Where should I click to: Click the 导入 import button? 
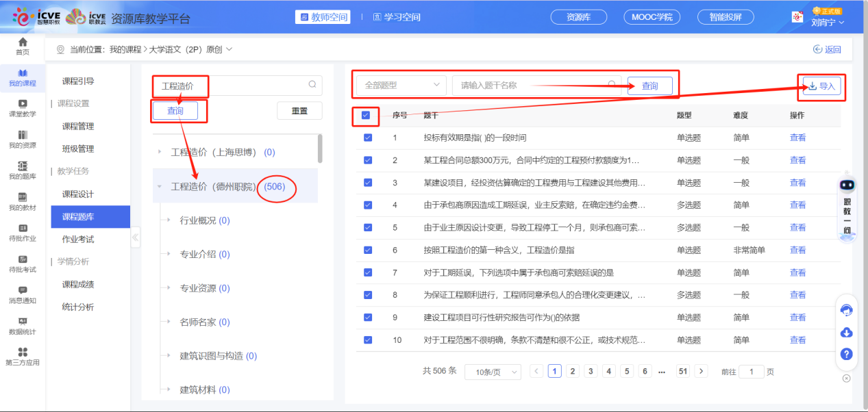[x=821, y=86]
